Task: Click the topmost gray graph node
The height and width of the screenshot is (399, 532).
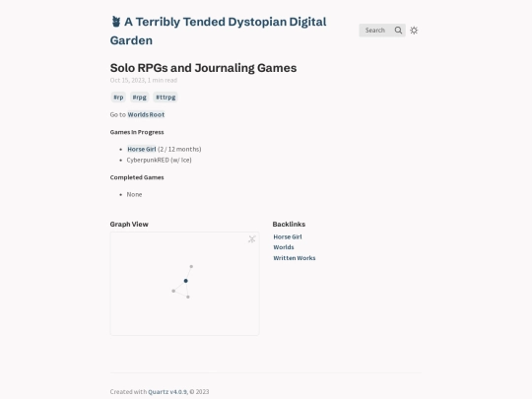Action: pos(191,267)
